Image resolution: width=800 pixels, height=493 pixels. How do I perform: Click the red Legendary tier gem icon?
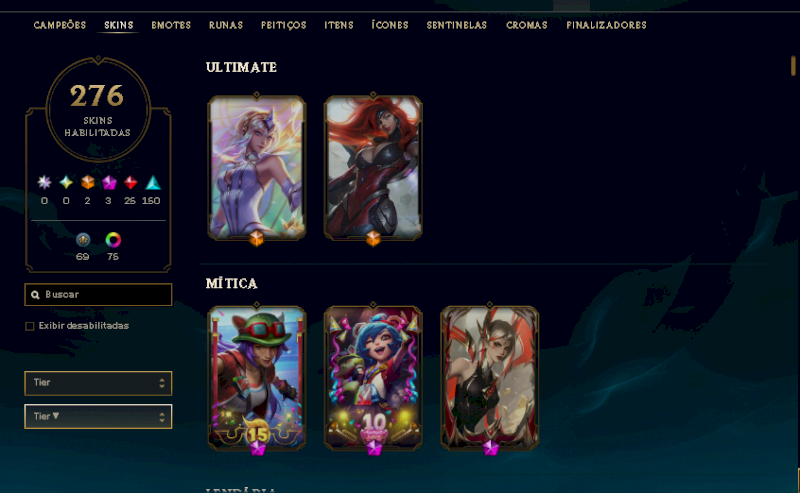(x=131, y=182)
